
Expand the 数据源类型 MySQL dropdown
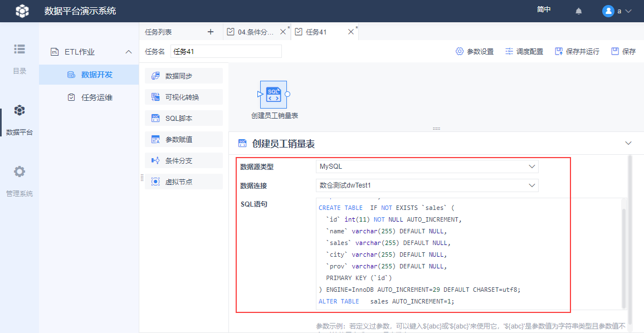pyautogui.click(x=427, y=166)
